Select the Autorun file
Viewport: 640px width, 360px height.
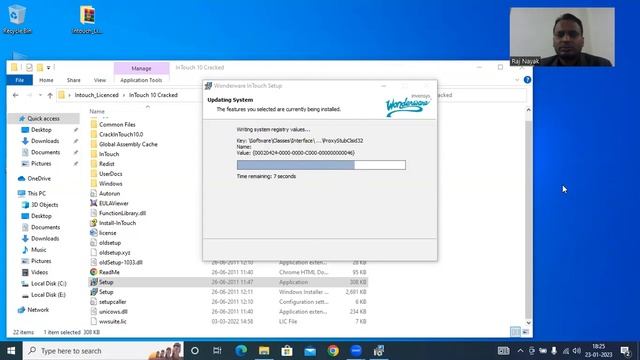pos(109,193)
